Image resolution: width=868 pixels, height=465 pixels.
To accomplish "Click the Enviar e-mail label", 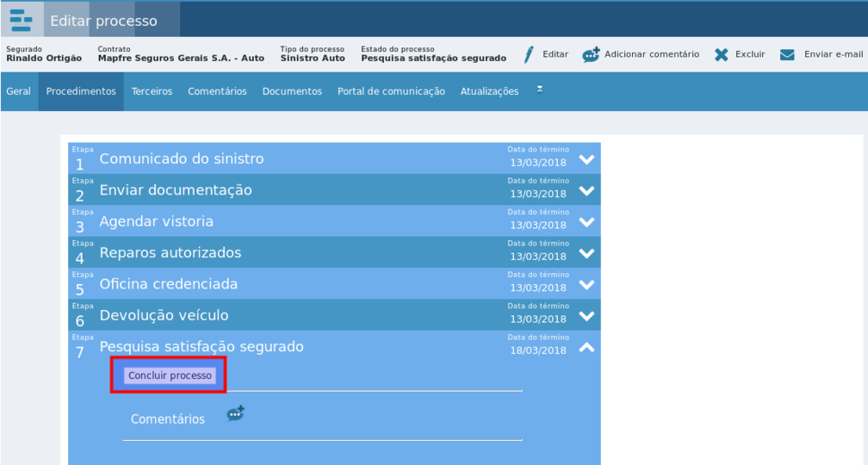I will [834, 54].
